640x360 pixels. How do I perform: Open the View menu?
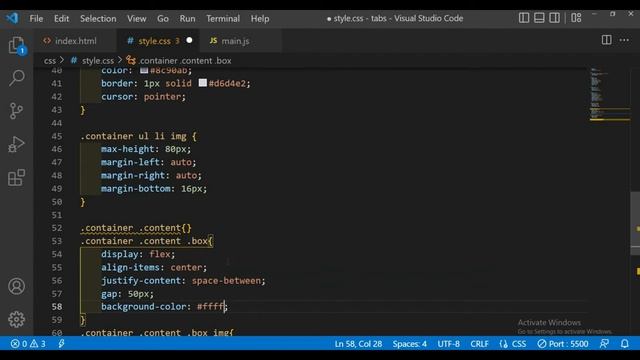(136, 18)
